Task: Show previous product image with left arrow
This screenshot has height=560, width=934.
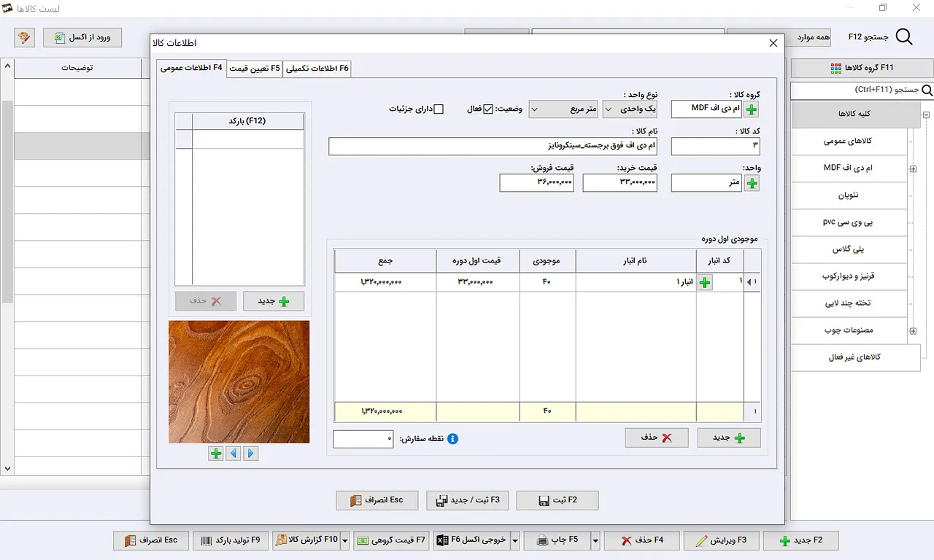Action: 233,454
